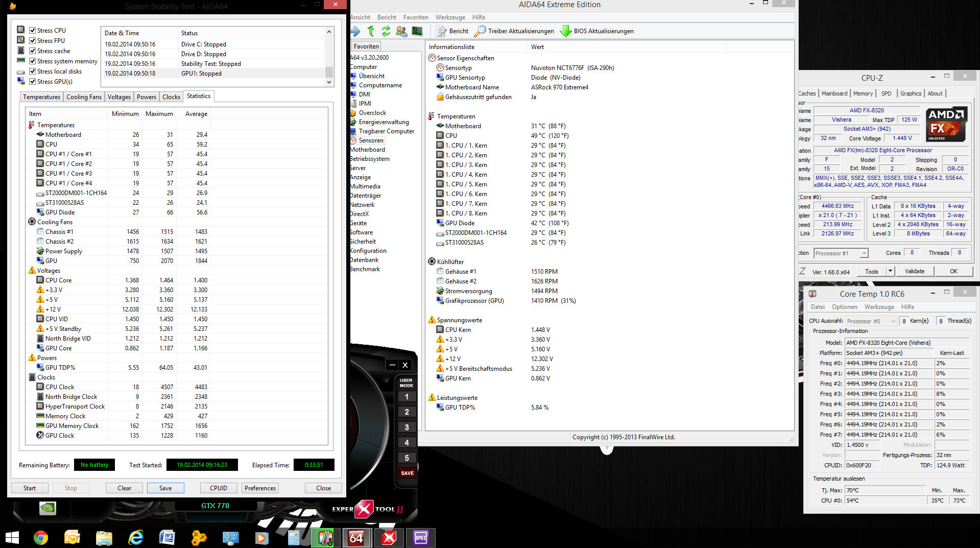
Task: Click scroll-down arrow of the status log
Action: (x=329, y=82)
